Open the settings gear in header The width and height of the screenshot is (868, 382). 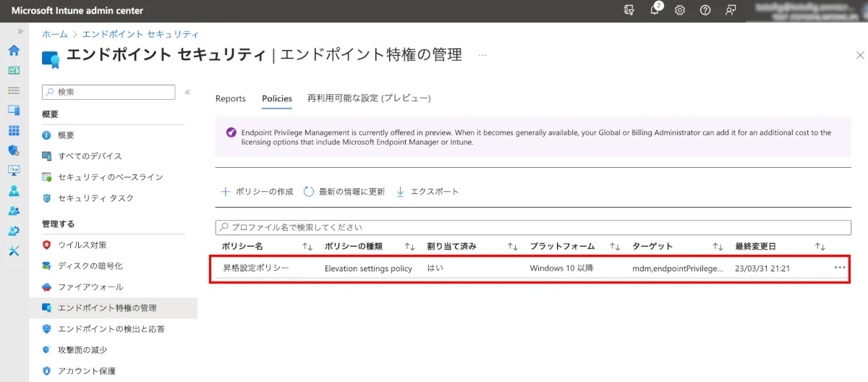pos(680,10)
